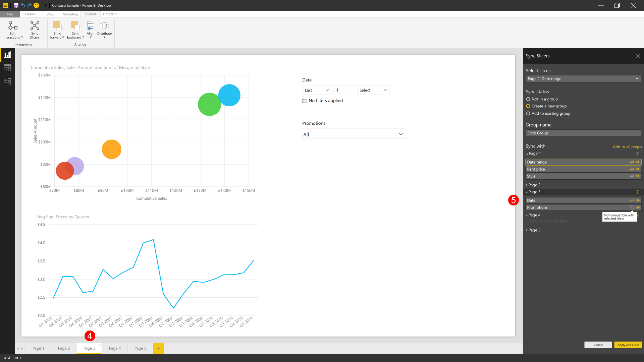The image size is (644, 362).
Task: Switch to the Modeling ribbon tab
Action: tap(70, 14)
